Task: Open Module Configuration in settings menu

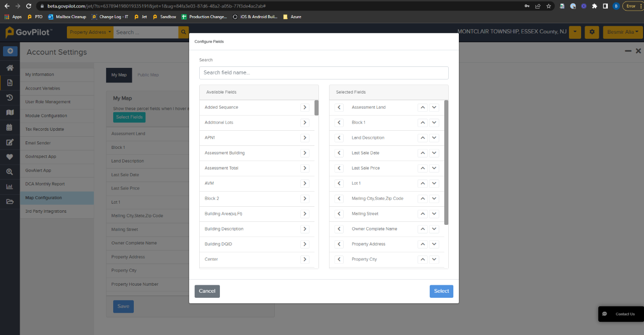Action: [46, 116]
